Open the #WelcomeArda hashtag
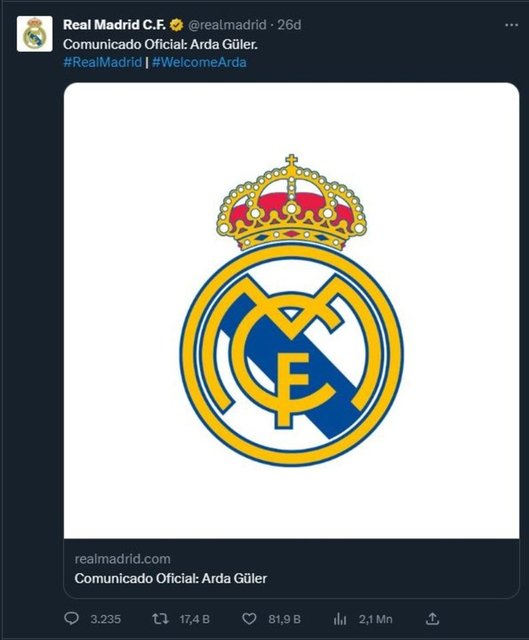 [x=199, y=62]
